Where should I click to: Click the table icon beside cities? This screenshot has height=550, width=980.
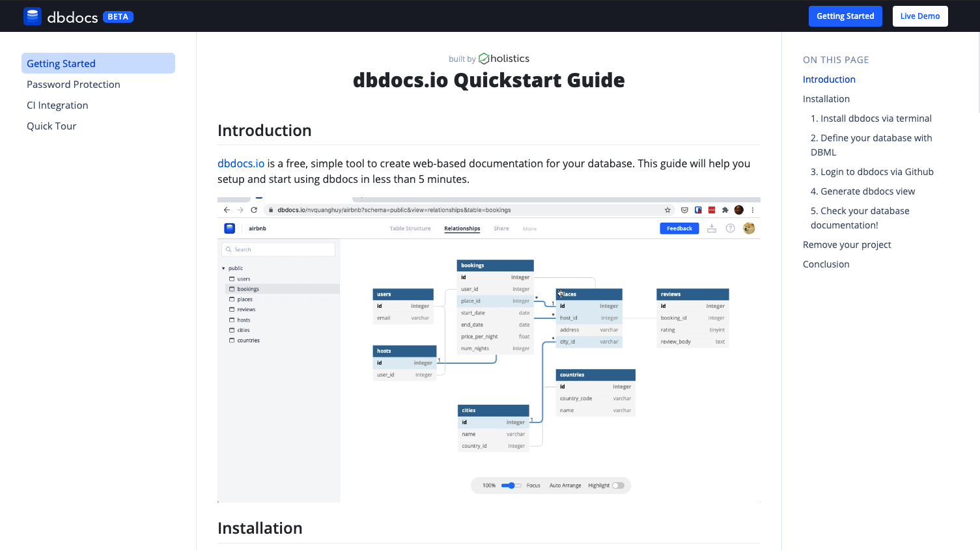click(232, 330)
